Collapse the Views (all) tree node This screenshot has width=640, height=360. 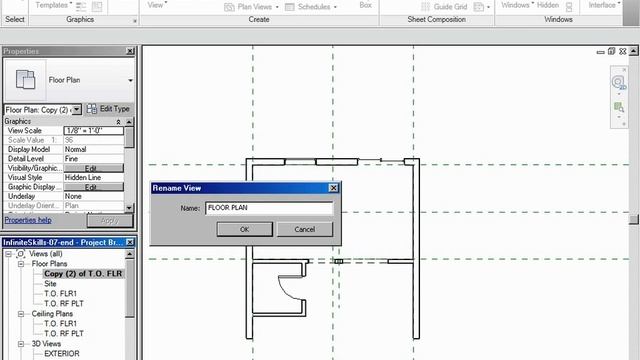coord(8,254)
